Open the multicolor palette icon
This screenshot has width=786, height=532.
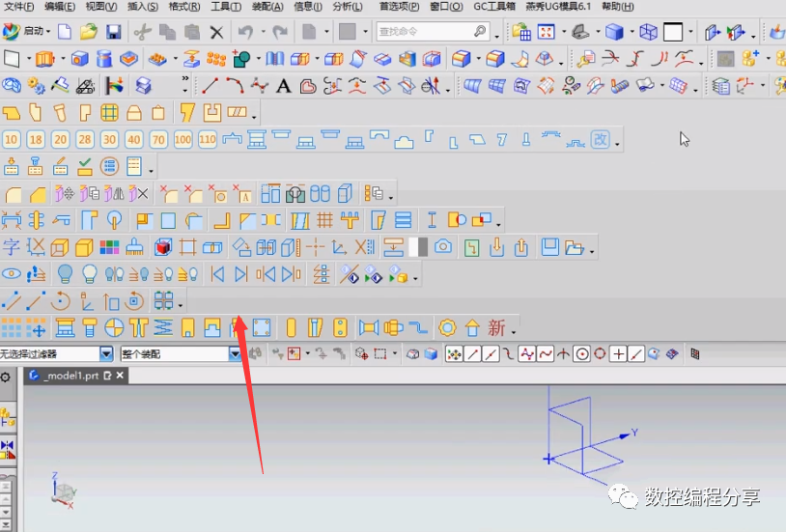point(110,247)
